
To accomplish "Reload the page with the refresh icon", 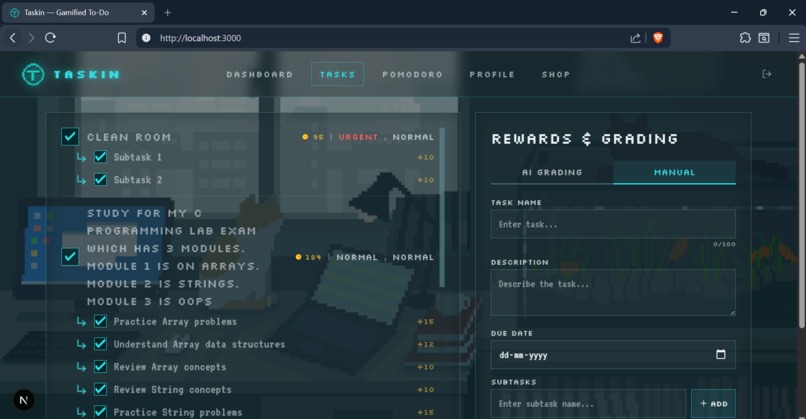I will point(50,38).
